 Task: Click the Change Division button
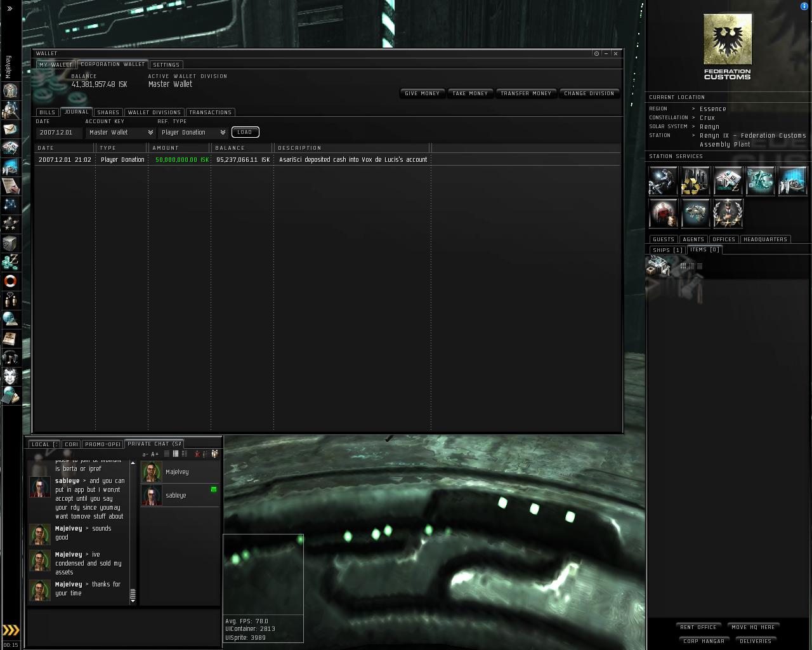(x=589, y=93)
